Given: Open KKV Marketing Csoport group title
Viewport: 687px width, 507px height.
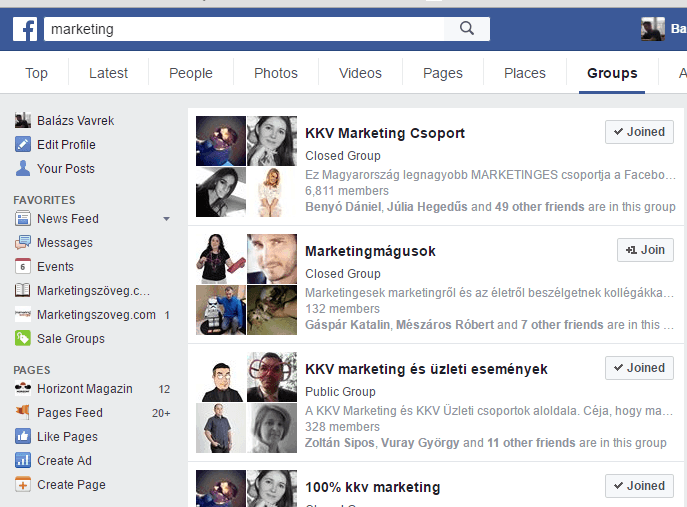Looking at the screenshot, I should coord(385,133).
